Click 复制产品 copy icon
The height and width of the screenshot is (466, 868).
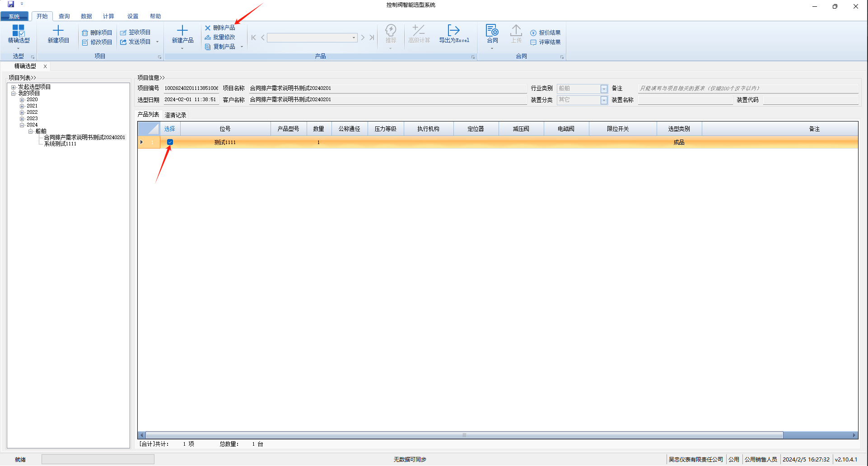tap(208, 47)
